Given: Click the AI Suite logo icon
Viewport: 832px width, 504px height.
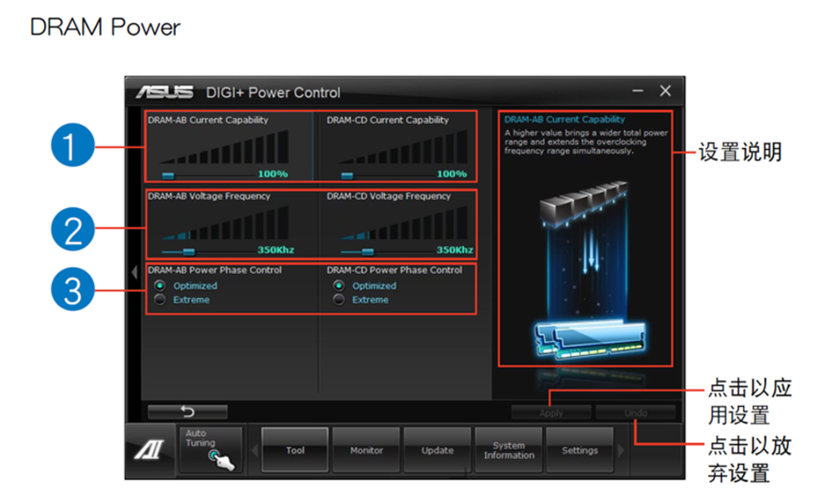Looking at the screenshot, I should tap(150, 450).
